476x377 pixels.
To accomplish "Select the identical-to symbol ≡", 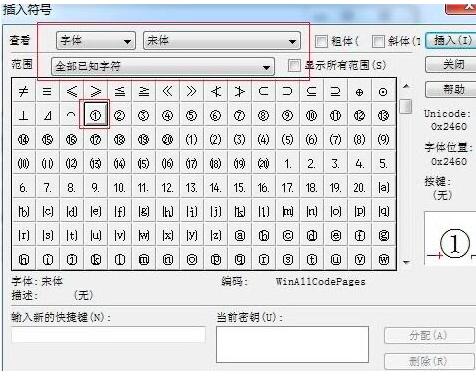I will (x=47, y=91).
